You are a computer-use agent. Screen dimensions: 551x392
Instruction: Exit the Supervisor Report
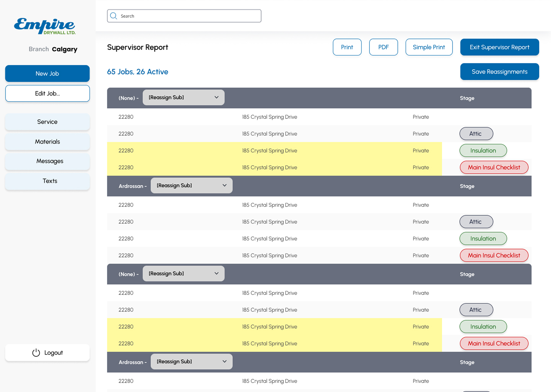pos(499,47)
